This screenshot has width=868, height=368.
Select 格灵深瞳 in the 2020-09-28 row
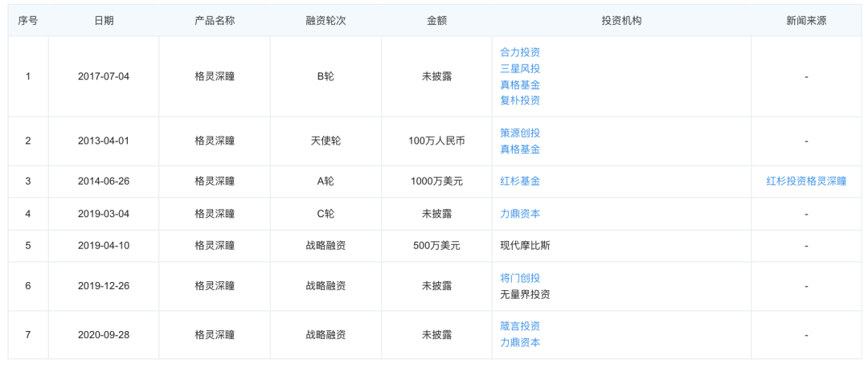click(x=215, y=335)
